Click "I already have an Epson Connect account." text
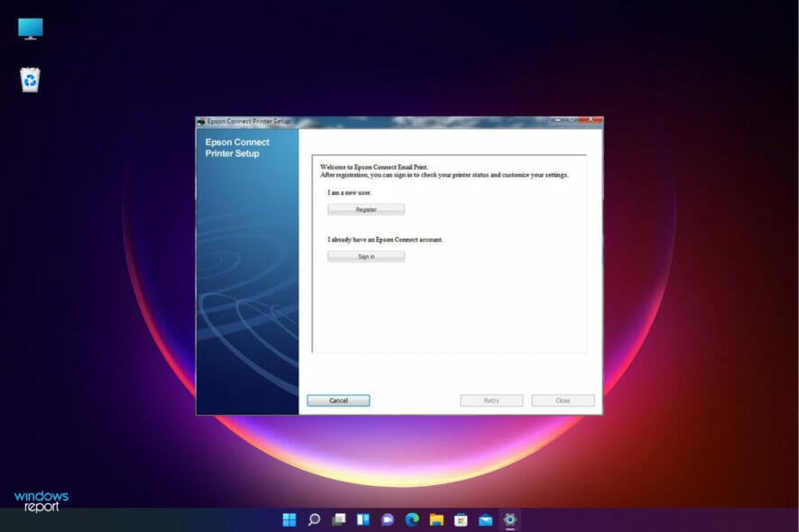Viewport: 799px width, 532px height. 385,240
